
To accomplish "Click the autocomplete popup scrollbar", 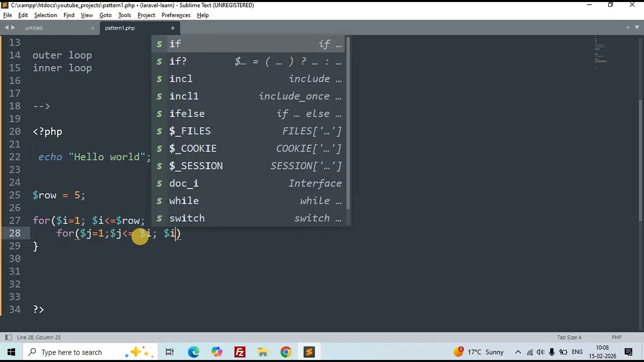I will (348, 123).
